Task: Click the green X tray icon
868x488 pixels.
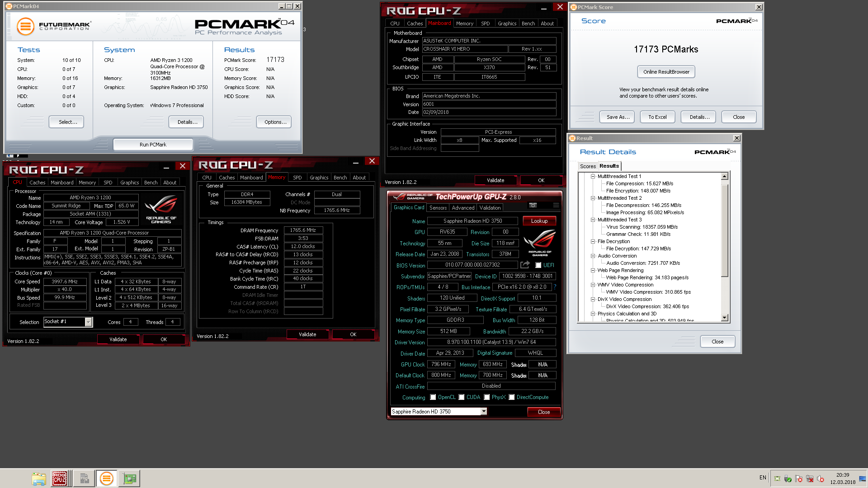Action: click(777, 479)
